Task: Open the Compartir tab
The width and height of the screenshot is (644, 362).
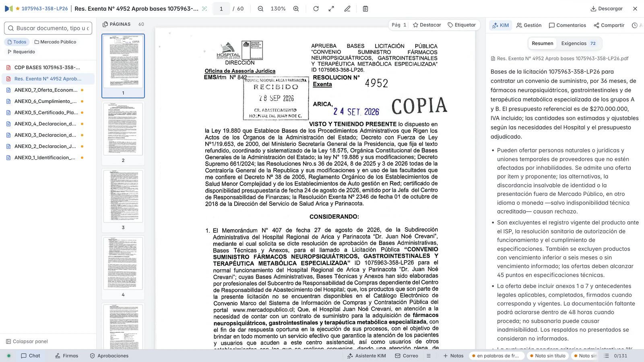Action: [609, 25]
